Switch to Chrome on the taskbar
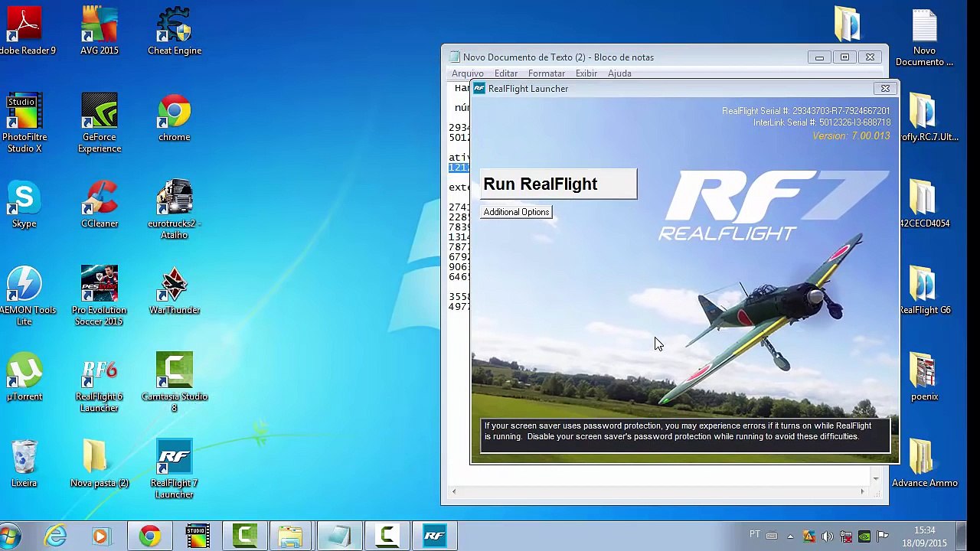The height and width of the screenshot is (551, 980). pyautogui.click(x=150, y=536)
